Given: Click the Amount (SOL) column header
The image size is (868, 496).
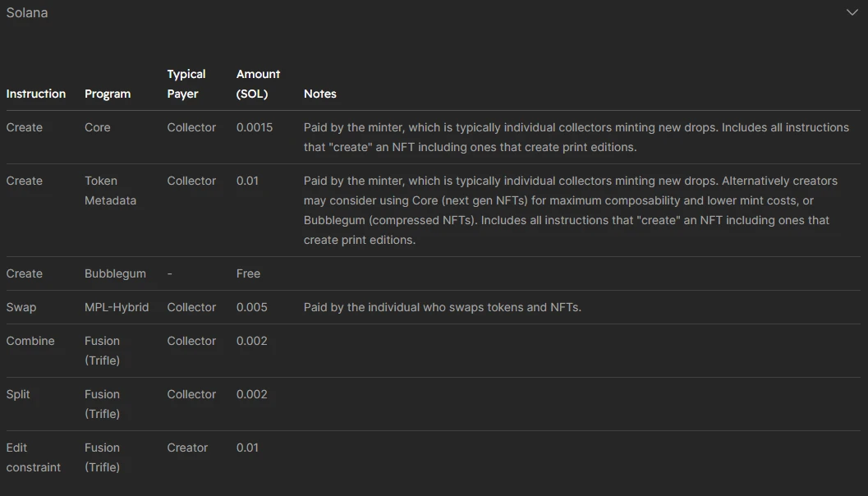Looking at the screenshot, I should pos(258,84).
